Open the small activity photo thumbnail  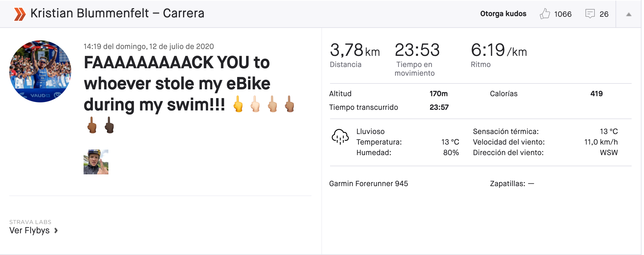click(96, 162)
